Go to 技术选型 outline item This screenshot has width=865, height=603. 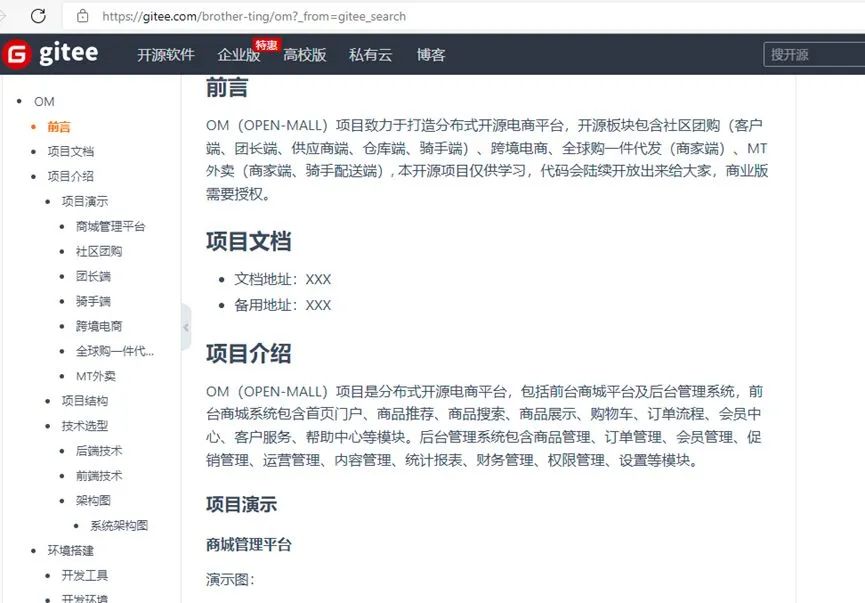(84, 425)
